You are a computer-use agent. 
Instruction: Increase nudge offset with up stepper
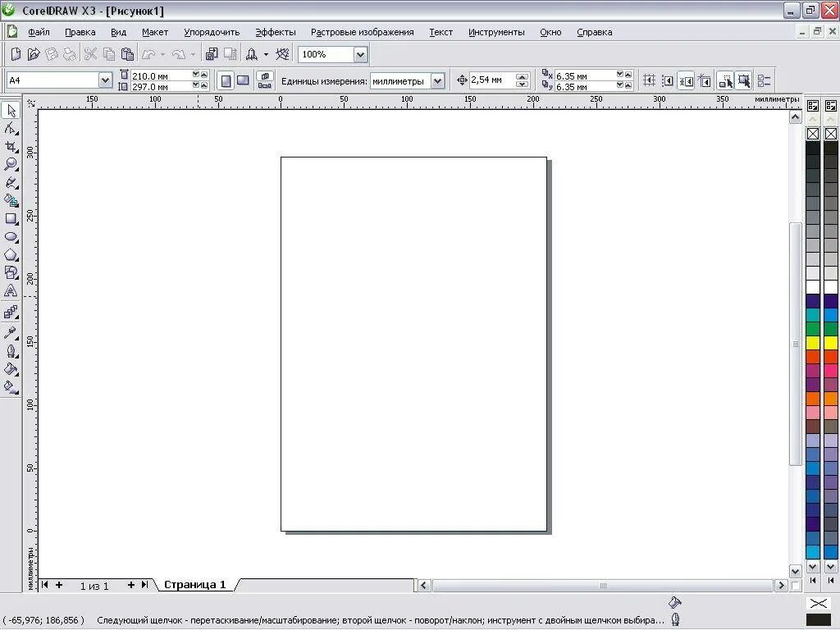522,77
